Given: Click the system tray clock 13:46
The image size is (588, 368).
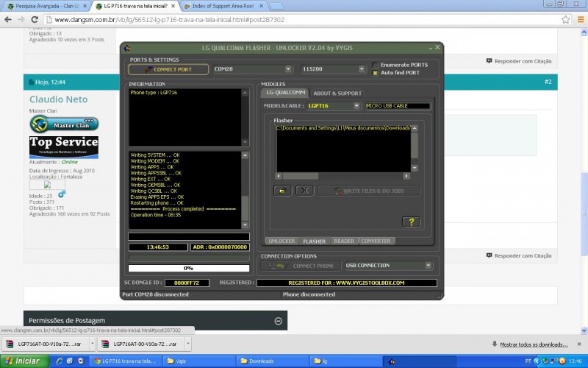Looking at the screenshot, I should pyautogui.click(x=576, y=361).
